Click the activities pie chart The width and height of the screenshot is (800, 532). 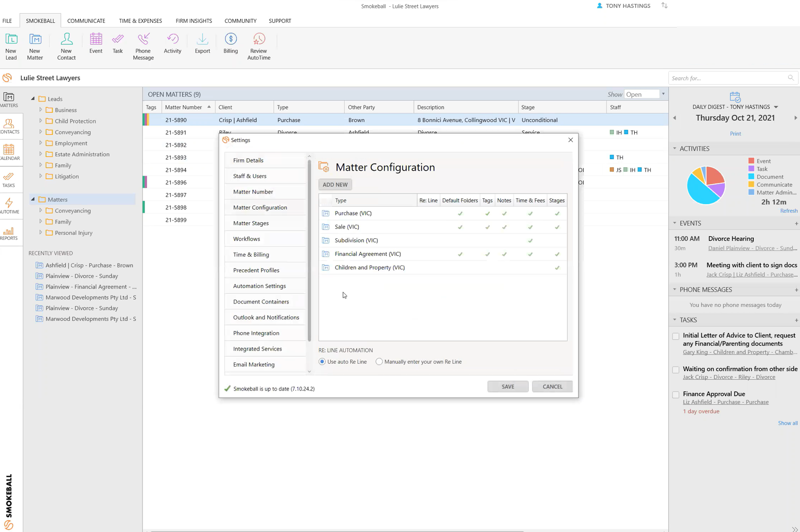point(706,185)
